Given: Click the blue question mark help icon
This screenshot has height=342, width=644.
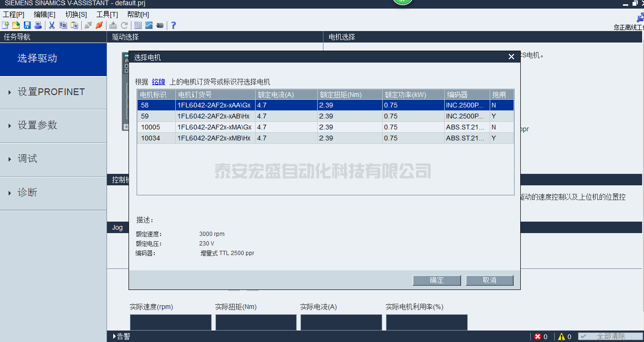Looking at the screenshot, I should coord(173,25).
